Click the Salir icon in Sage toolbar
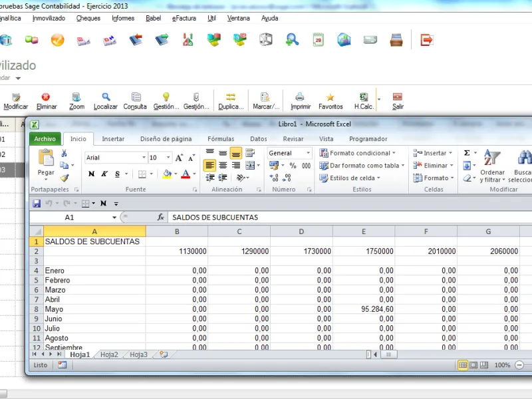 pos(398,101)
